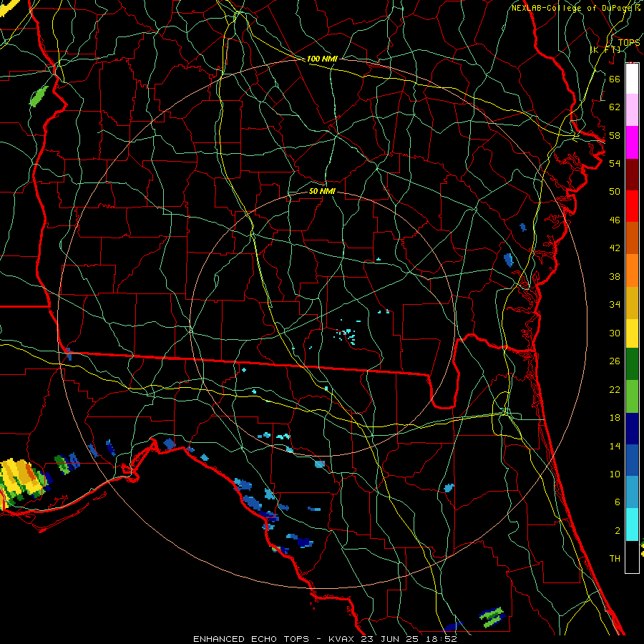Click the light pink legend swatch
Screen dimensions: 644x644
(632, 110)
